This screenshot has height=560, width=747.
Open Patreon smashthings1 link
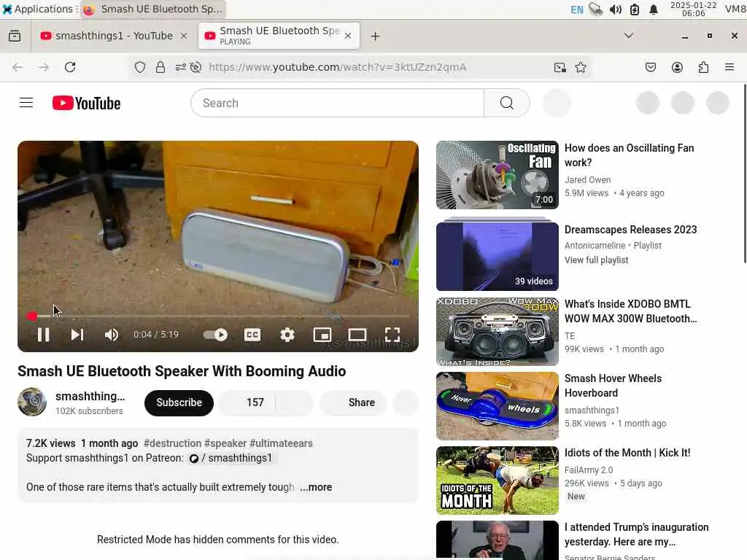tap(231, 458)
